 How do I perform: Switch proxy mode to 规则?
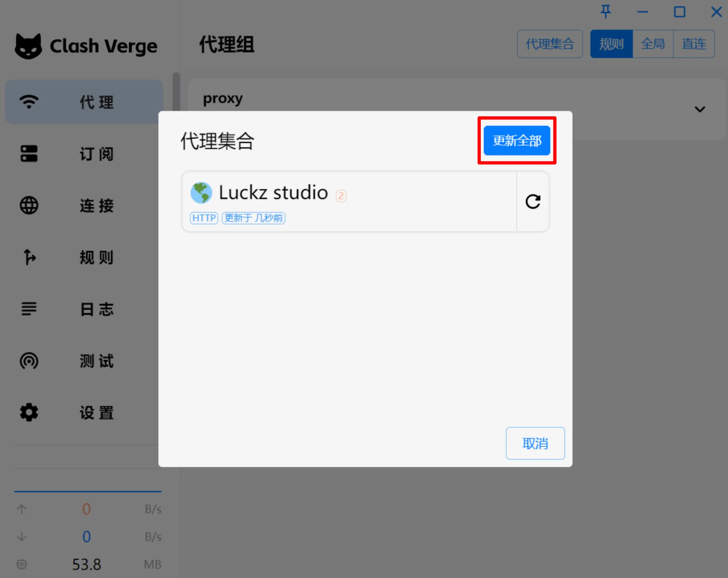pos(611,44)
